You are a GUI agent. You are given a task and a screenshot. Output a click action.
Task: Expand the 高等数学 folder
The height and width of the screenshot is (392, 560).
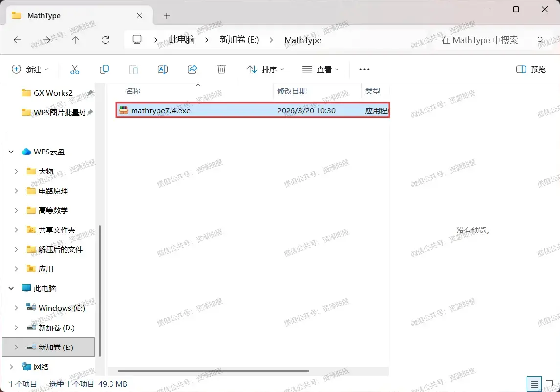pos(16,210)
